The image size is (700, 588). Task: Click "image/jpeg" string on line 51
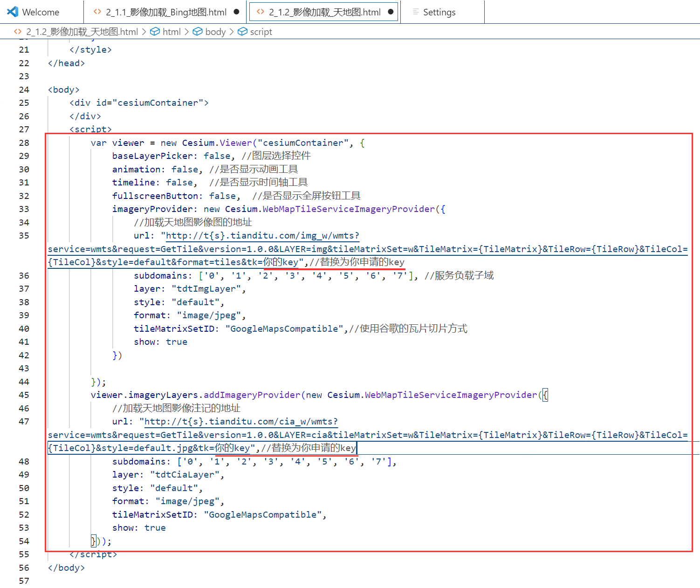(187, 501)
